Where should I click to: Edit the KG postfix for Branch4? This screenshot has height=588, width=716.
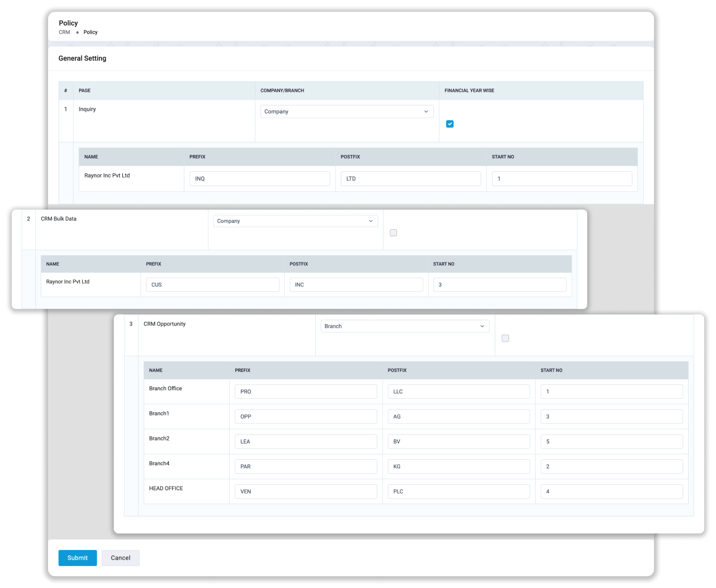(x=458, y=466)
